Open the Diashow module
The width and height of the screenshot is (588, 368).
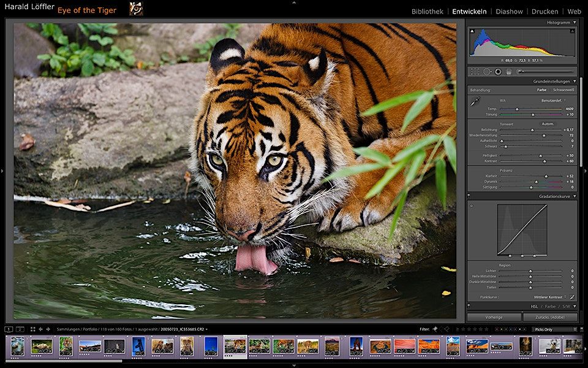[x=509, y=11]
